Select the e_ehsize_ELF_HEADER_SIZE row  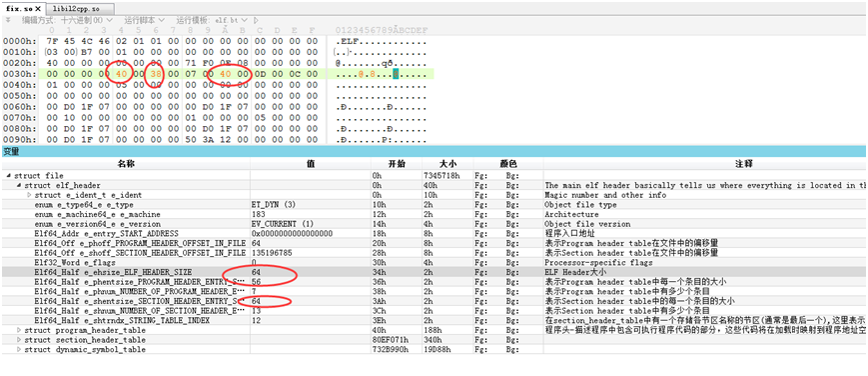tap(434, 272)
